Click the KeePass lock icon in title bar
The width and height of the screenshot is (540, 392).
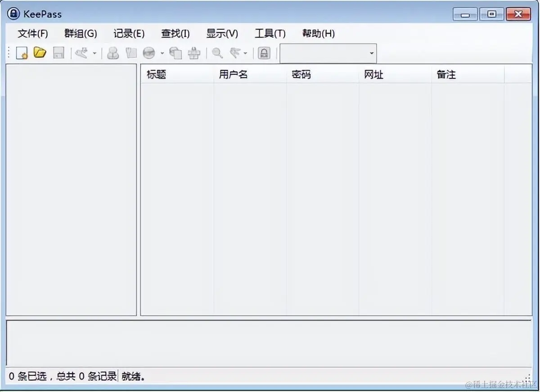tap(13, 14)
